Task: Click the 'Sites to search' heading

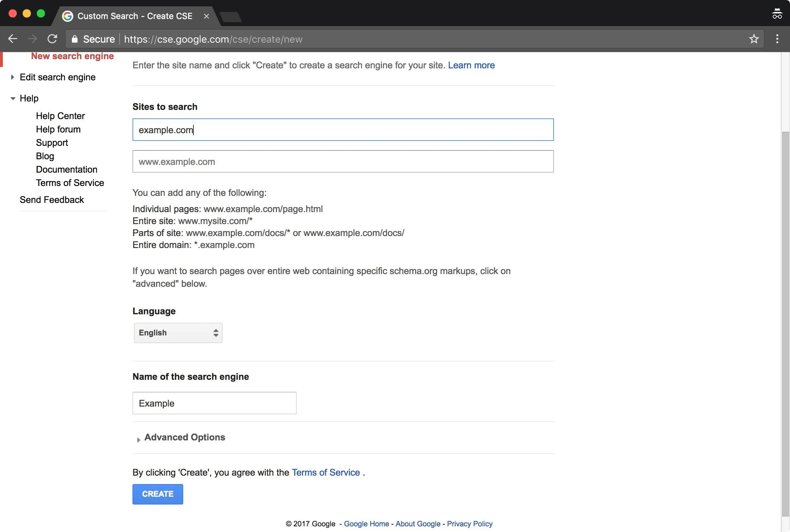Action: click(x=165, y=107)
